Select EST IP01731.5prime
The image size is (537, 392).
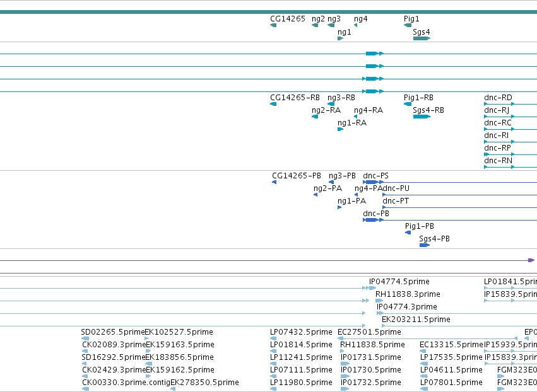click(371, 358)
